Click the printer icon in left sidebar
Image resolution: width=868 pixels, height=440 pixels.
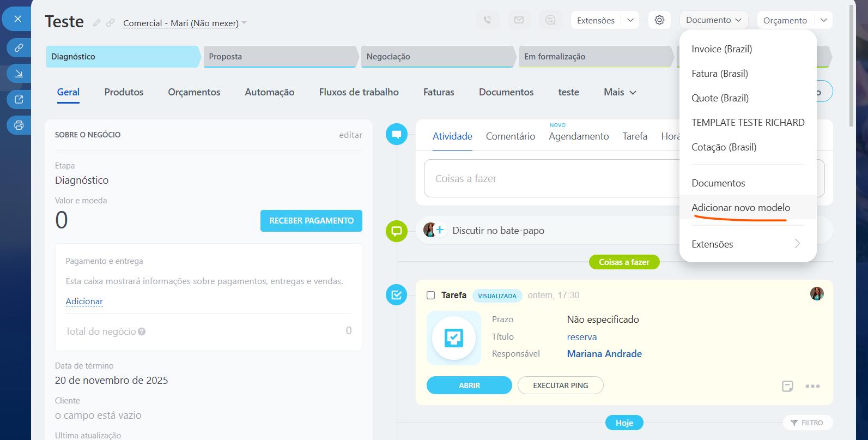[19, 125]
